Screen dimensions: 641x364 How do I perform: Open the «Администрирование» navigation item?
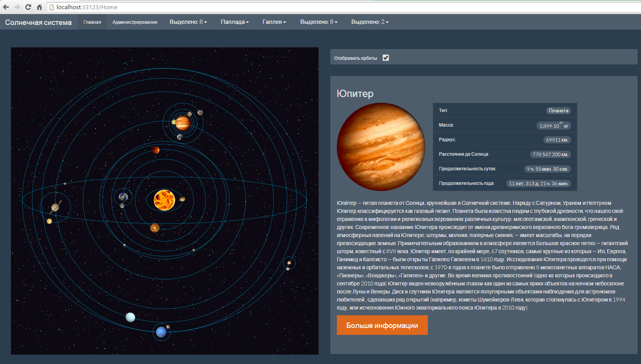click(x=135, y=22)
